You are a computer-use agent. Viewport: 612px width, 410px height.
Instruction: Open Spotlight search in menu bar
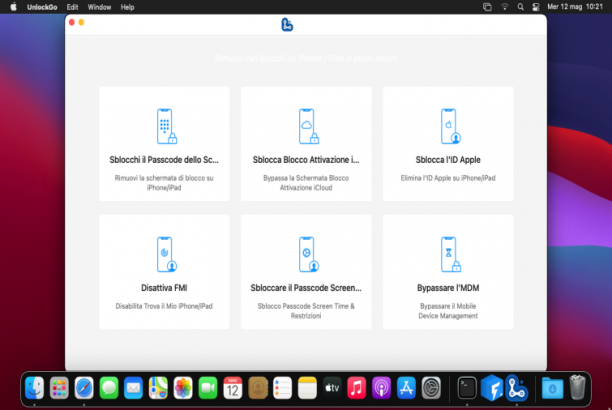[x=520, y=7]
